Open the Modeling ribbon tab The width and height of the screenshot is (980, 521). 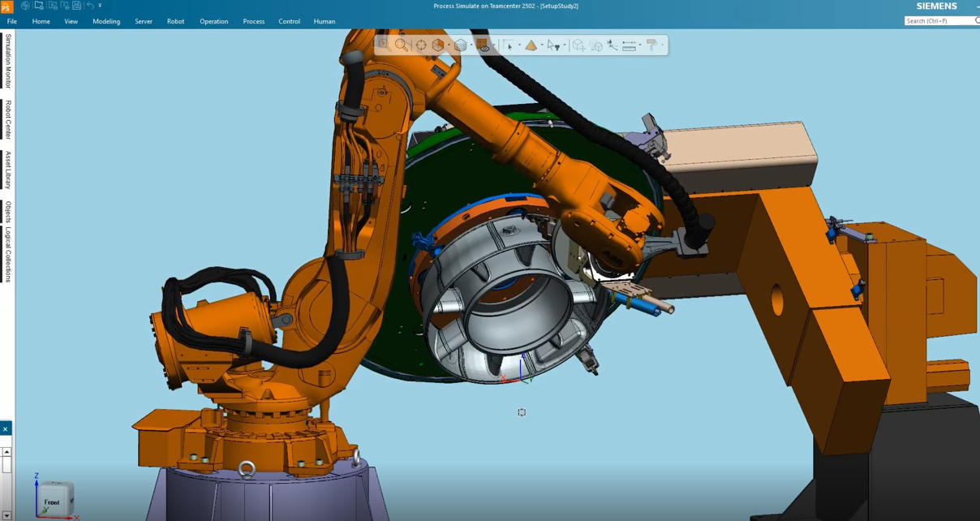[107, 21]
